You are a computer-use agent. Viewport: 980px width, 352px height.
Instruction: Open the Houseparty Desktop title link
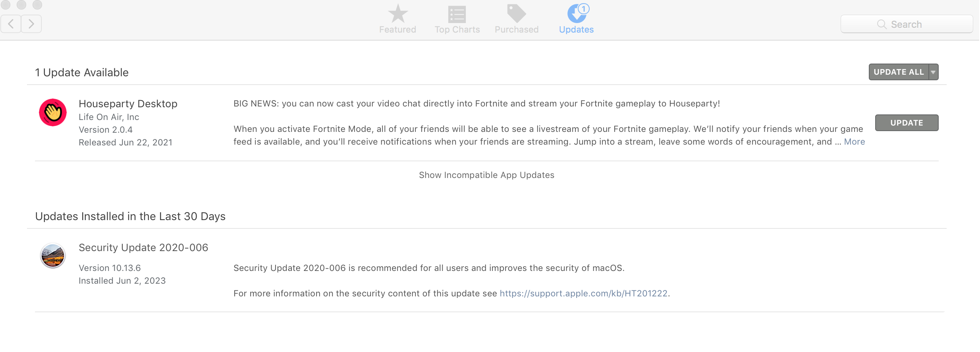tap(128, 104)
